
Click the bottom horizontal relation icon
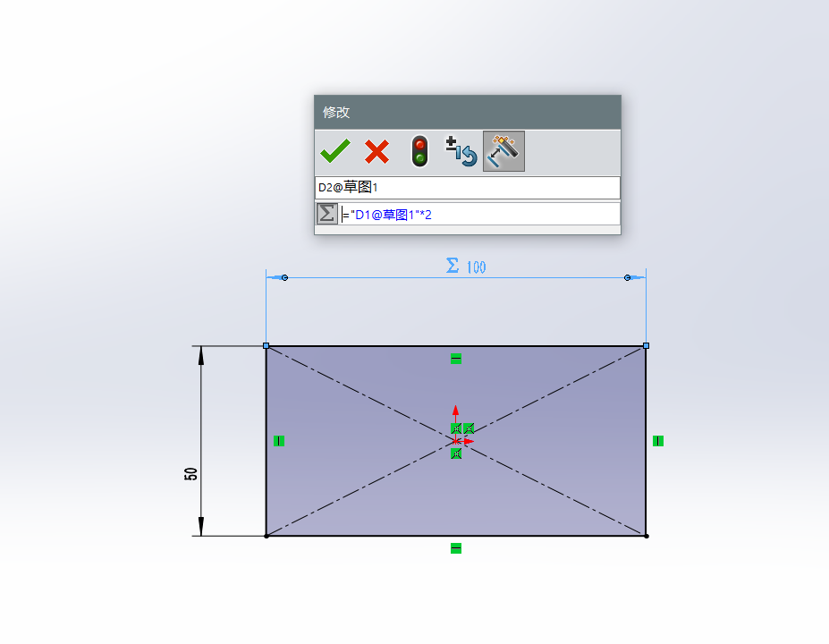456,548
